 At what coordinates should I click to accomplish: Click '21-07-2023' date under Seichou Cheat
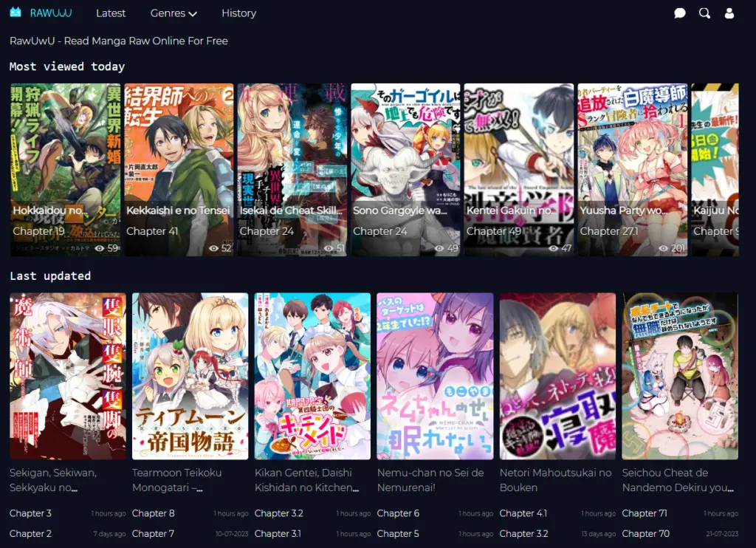point(722,534)
